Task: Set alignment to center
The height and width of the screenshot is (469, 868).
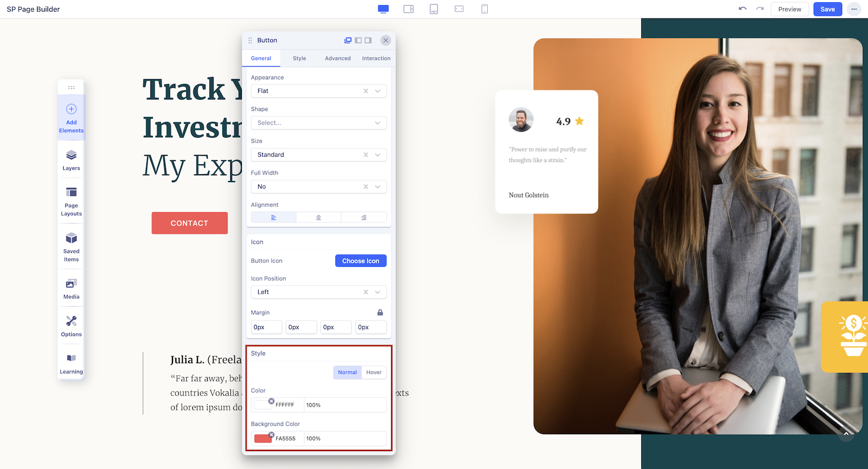Action: click(x=318, y=217)
